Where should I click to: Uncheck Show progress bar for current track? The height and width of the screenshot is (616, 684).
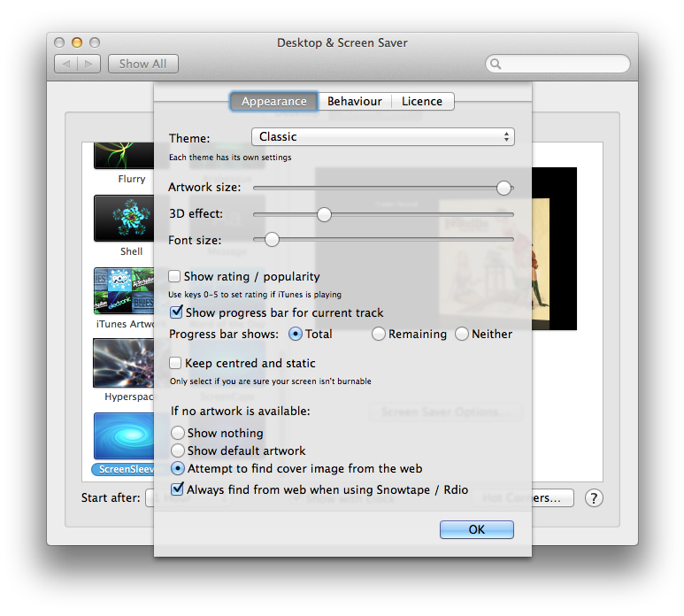(176, 312)
